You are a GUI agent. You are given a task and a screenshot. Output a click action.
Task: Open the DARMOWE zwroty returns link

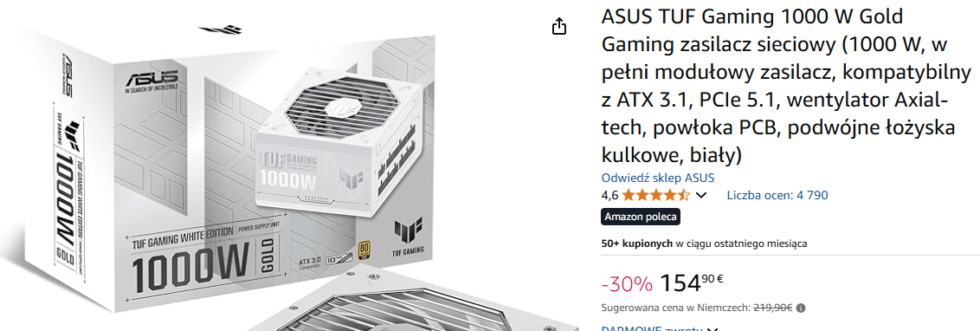pos(651,328)
